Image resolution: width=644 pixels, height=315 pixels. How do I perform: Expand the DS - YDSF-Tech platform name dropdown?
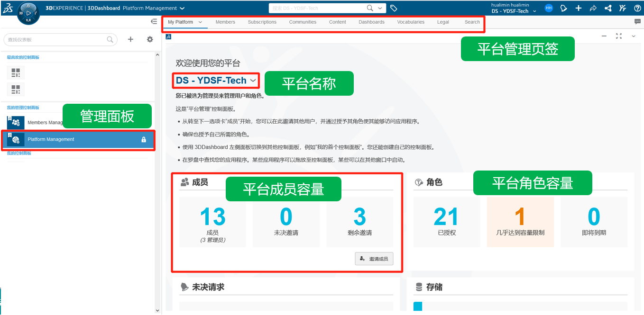click(253, 81)
